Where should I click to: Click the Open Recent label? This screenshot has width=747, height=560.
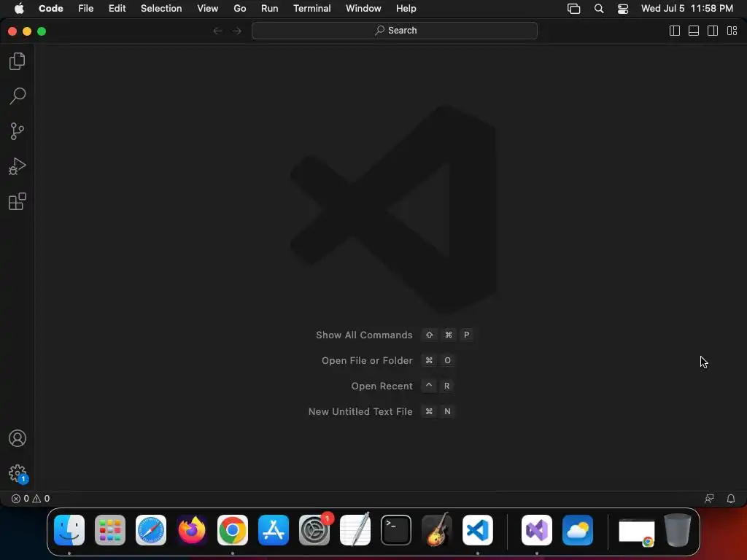point(382,386)
